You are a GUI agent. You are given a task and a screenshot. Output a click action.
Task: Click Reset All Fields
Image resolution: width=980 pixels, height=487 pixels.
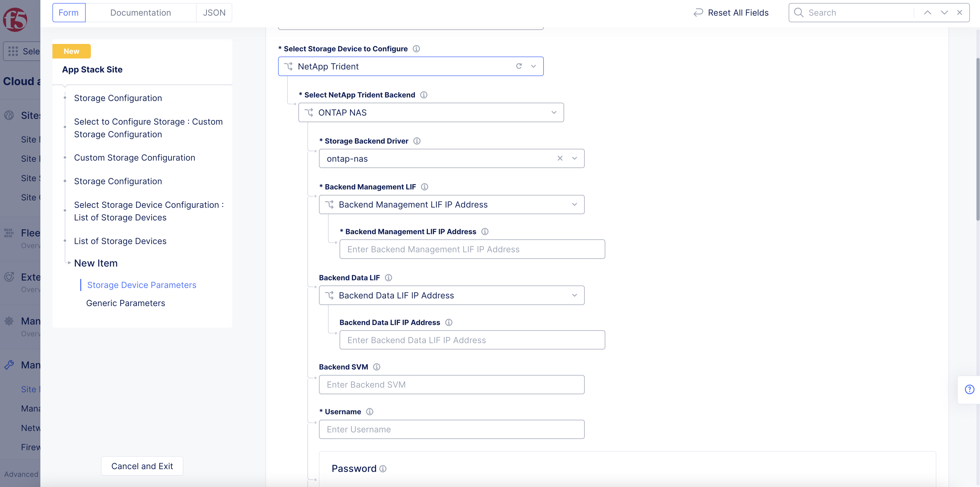point(731,13)
